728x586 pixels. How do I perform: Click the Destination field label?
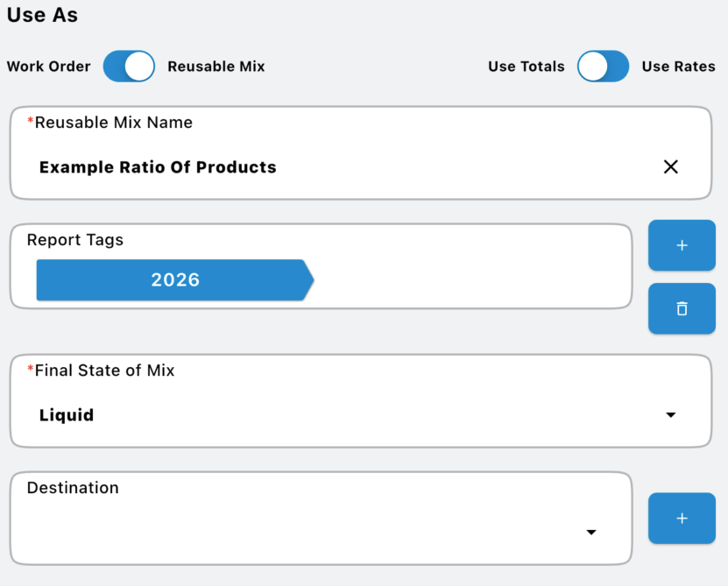73,488
